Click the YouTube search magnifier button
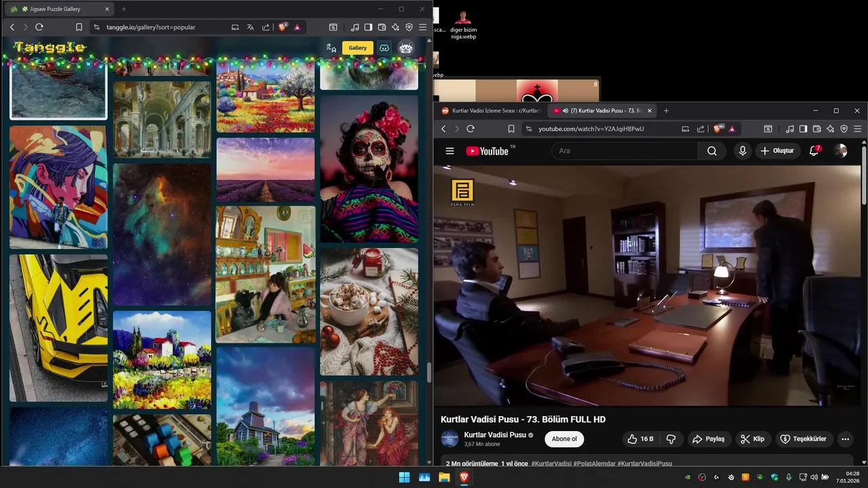The image size is (868, 488). tap(712, 150)
